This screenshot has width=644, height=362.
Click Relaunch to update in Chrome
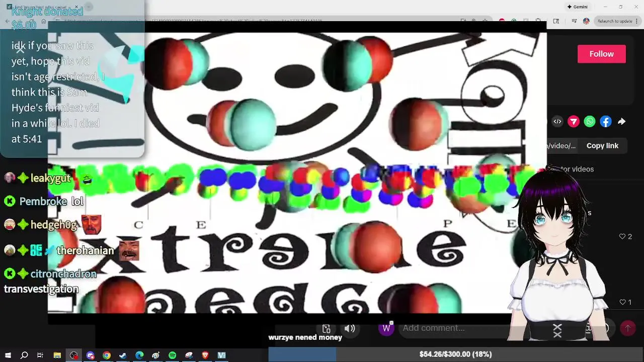[615, 21]
